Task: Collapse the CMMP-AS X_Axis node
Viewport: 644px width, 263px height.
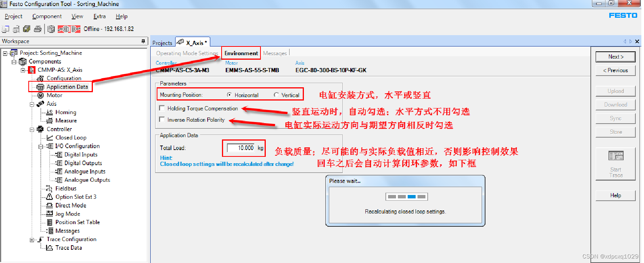Action: coord(23,70)
